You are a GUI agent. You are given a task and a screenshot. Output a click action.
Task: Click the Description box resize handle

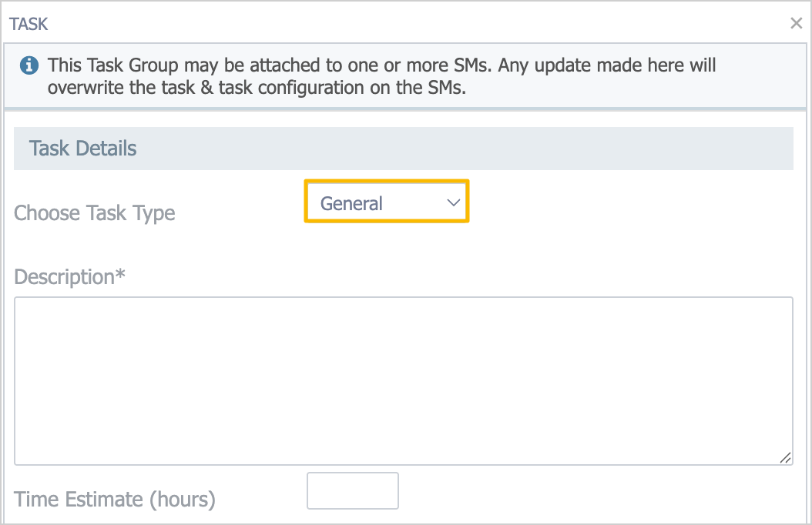(x=785, y=457)
